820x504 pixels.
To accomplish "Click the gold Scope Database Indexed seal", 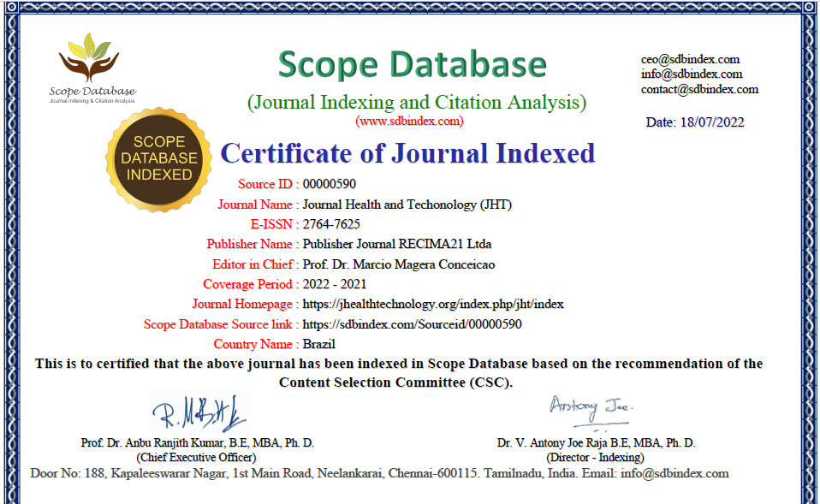I will coord(159,159).
